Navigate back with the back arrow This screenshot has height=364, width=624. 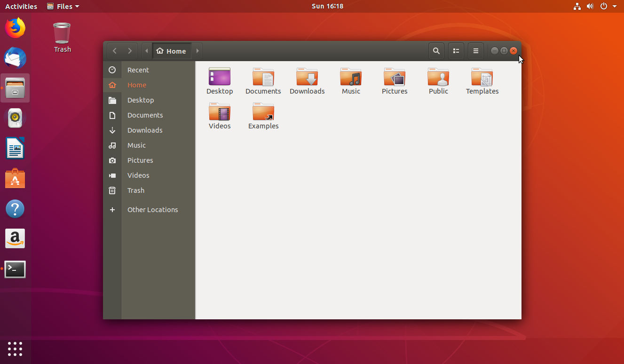click(x=114, y=50)
